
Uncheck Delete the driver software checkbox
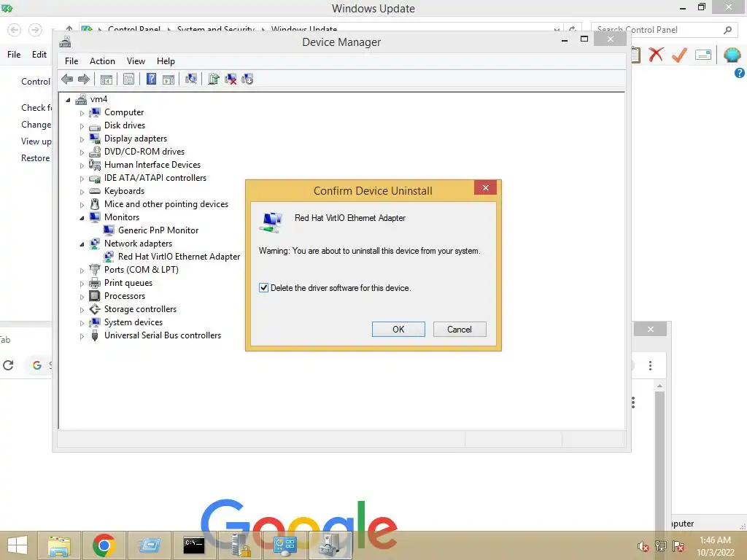point(263,287)
